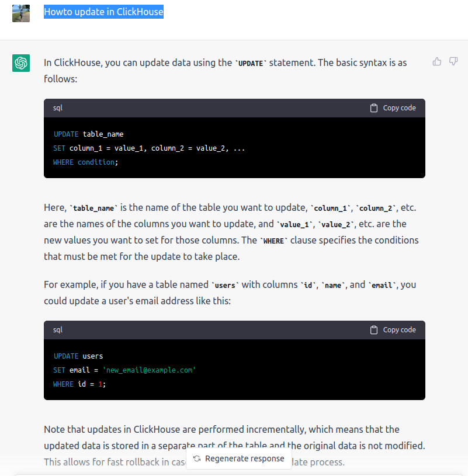The width and height of the screenshot is (468, 476).
Task: Click the Regenerate response button
Action: click(239, 458)
